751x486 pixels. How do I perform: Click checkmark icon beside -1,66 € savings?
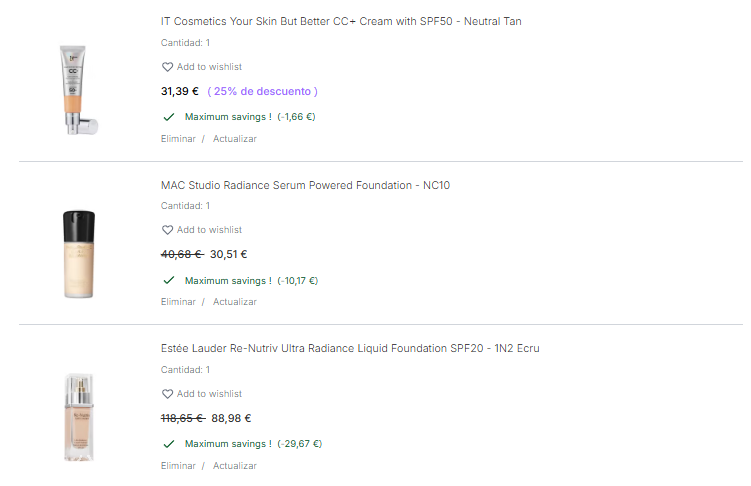point(168,117)
